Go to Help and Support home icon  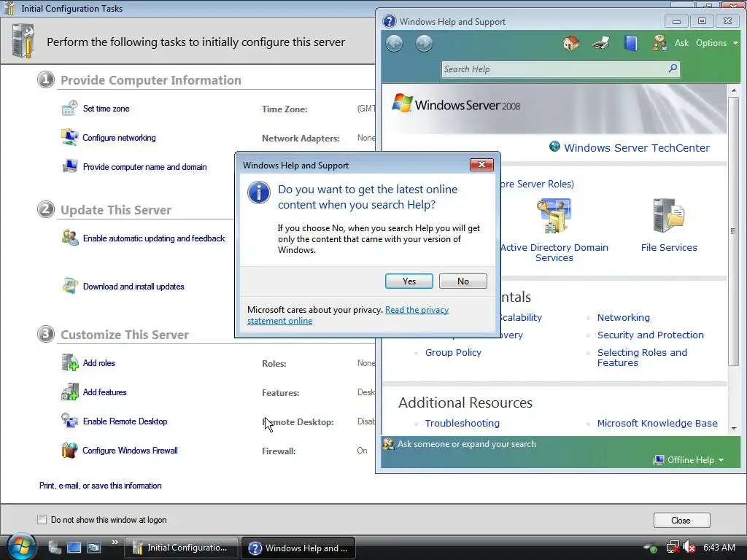(x=570, y=43)
